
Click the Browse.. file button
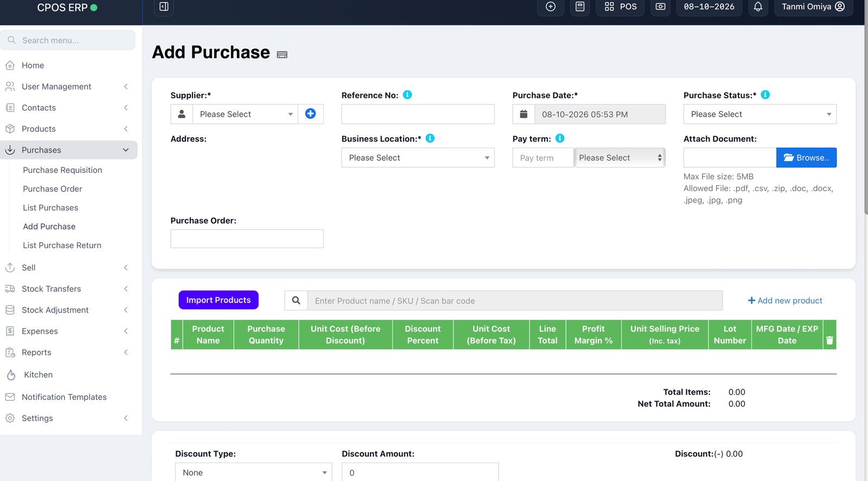point(806,157)
